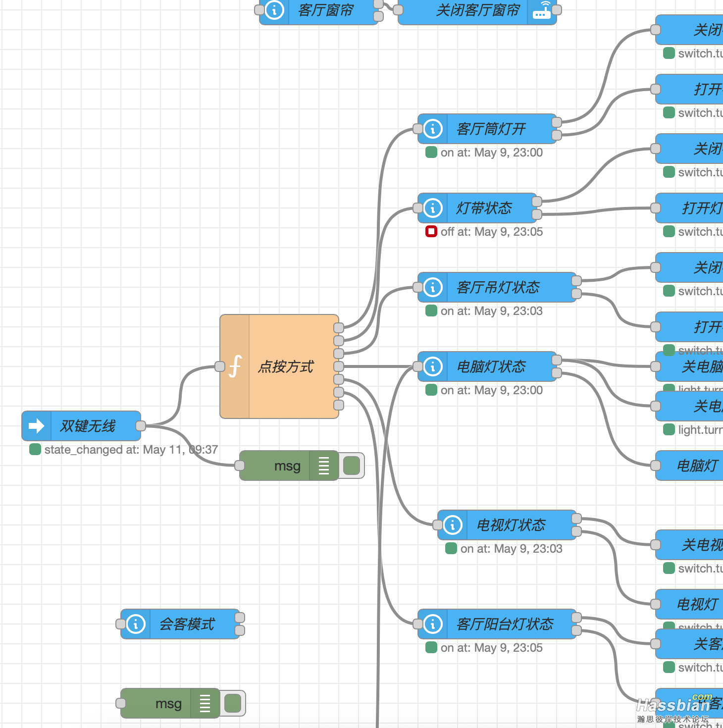This screenshot has height=728, width=723.
Task: Click the upper output port of 会客模式
Action: click(x=240, y=618)
